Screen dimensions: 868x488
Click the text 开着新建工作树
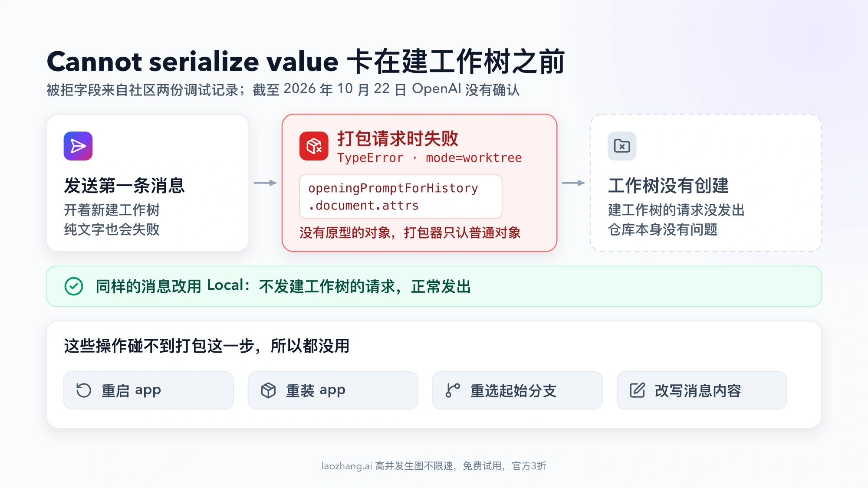(x=112, y=210)
